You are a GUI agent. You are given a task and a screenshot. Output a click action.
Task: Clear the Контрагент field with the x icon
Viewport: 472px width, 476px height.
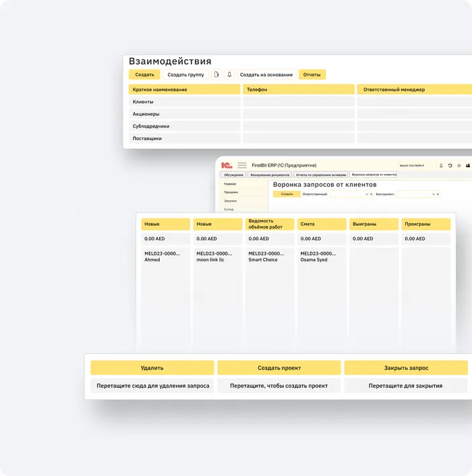pos(438,194)
